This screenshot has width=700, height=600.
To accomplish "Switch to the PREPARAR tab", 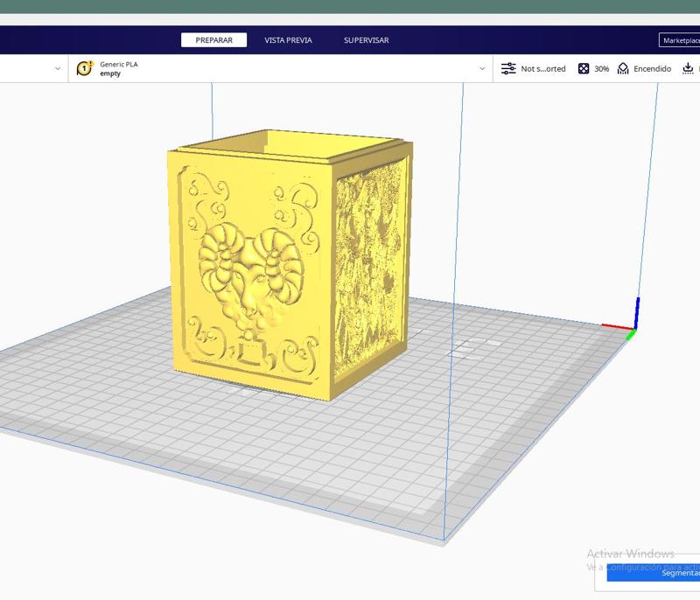I will click(x=213, y=40).
